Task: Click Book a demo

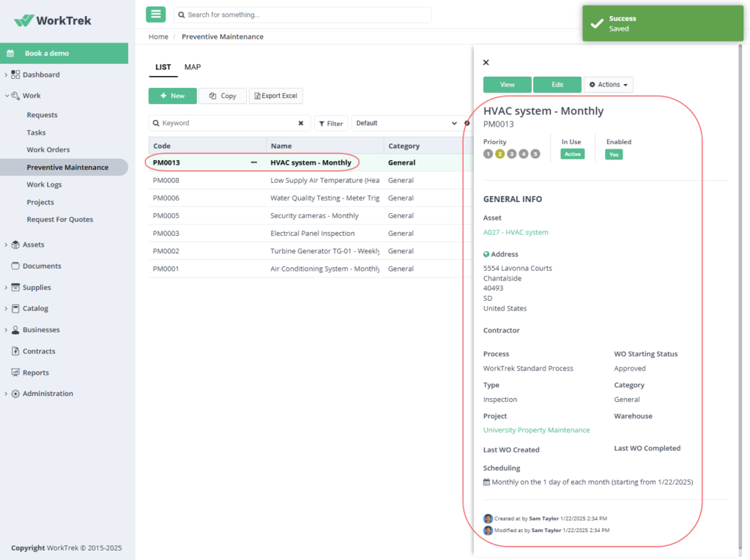Action: (x=64, y=53)
